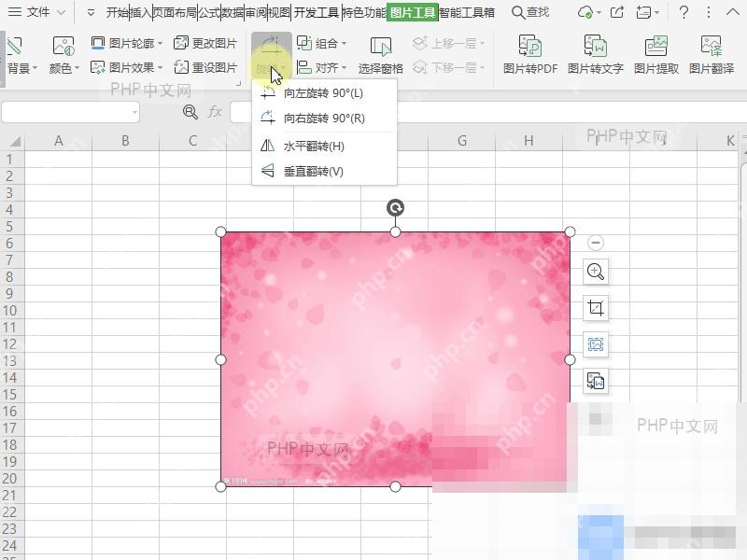Choose 向左旋转 90°(L) from the rotate menu
The height and width of the screenshot is (560, 747).
[324, 92]
